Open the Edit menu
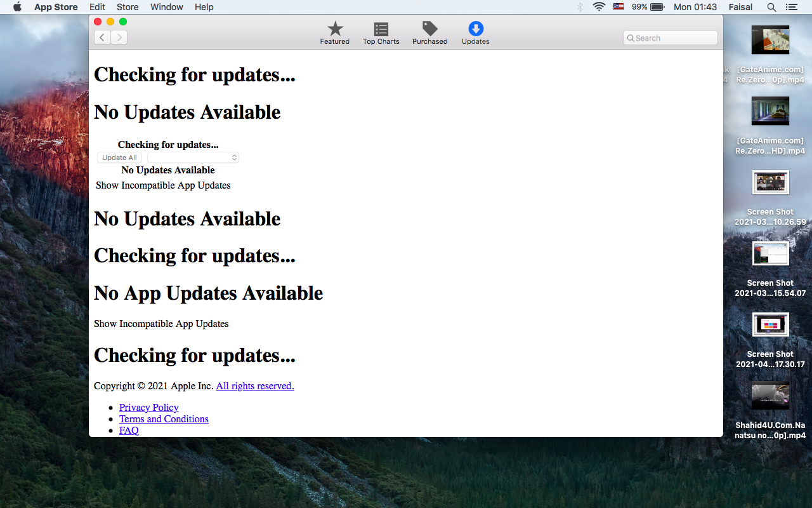Viewport: 812px width, 508px height. pos(97,7)
